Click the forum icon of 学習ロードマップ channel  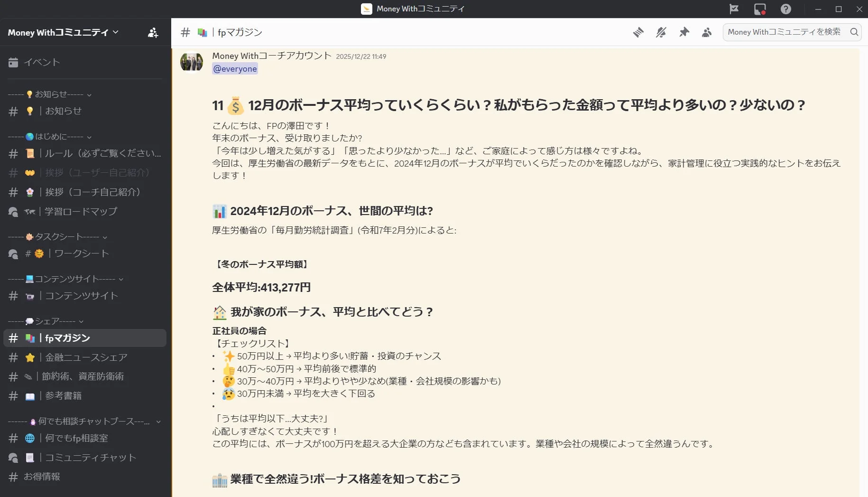tap(13, 212)
